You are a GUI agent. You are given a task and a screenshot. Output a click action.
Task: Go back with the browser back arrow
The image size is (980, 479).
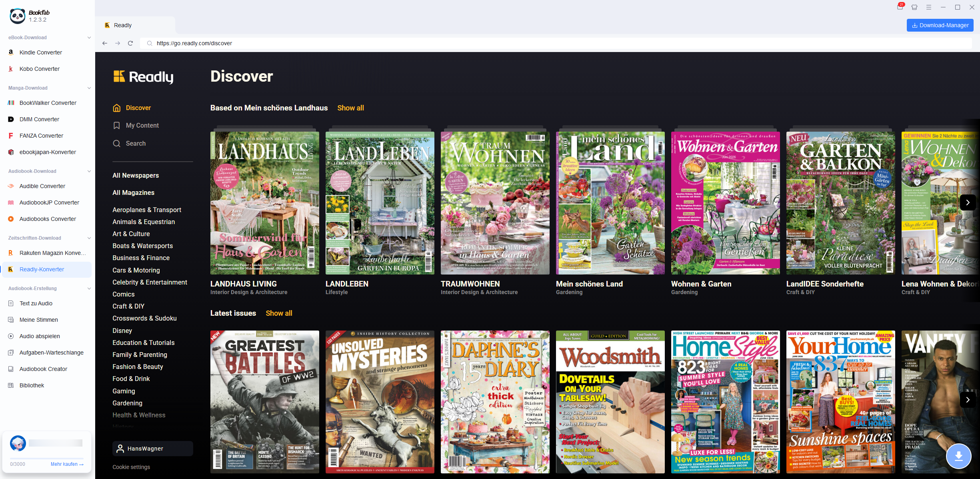click(105, 43)
